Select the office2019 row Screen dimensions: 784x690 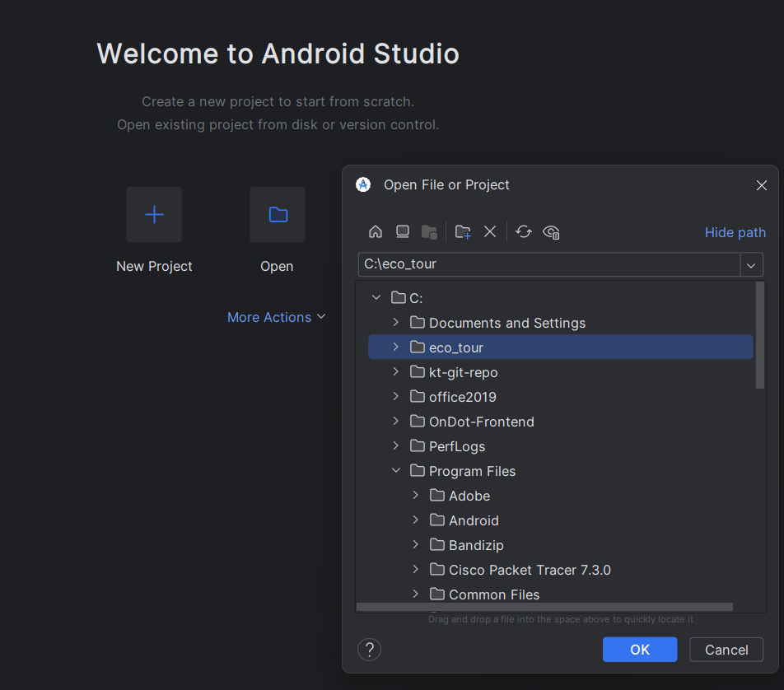[561, 397]
